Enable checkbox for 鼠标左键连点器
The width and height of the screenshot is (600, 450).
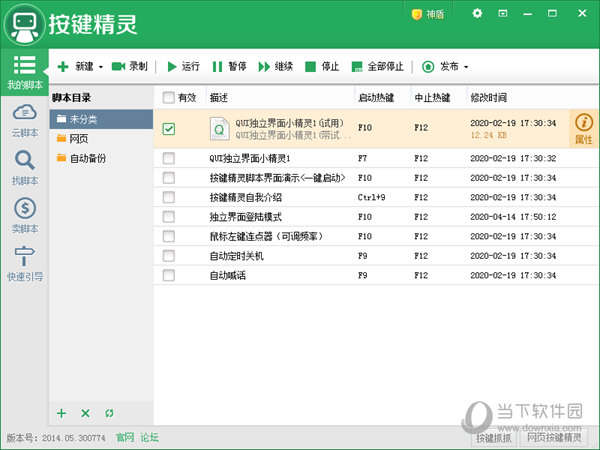[169, 236]
